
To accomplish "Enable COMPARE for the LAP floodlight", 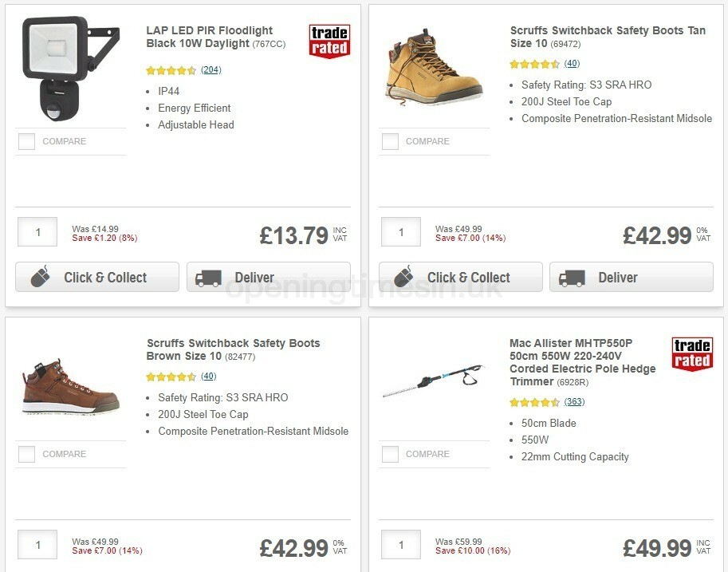I will click(x=26, y=141).
